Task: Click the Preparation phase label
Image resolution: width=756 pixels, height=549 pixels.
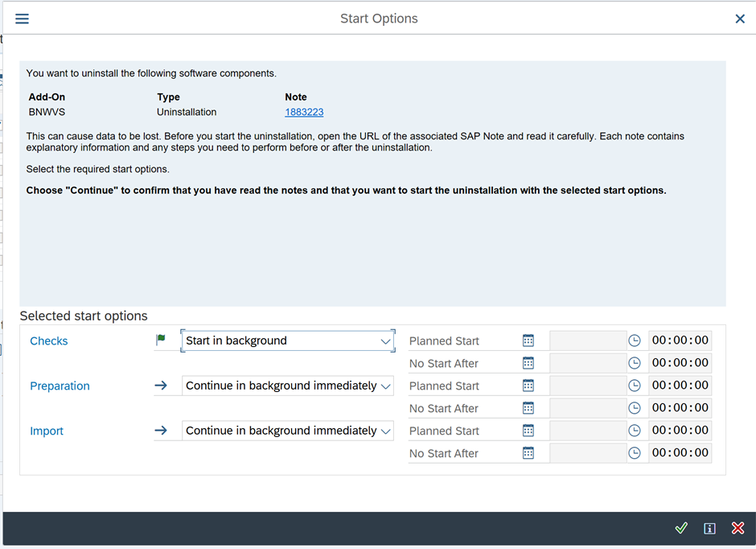Action: [60, 386]
